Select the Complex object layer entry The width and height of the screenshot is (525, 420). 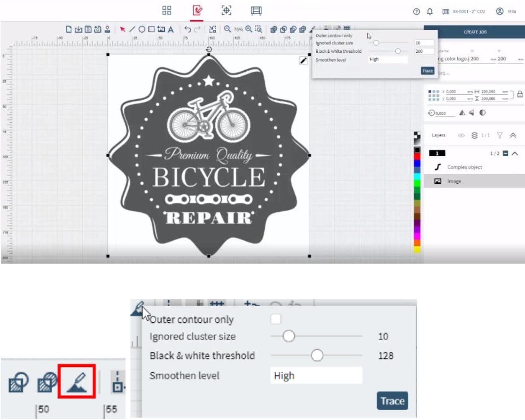pos(464,167)
